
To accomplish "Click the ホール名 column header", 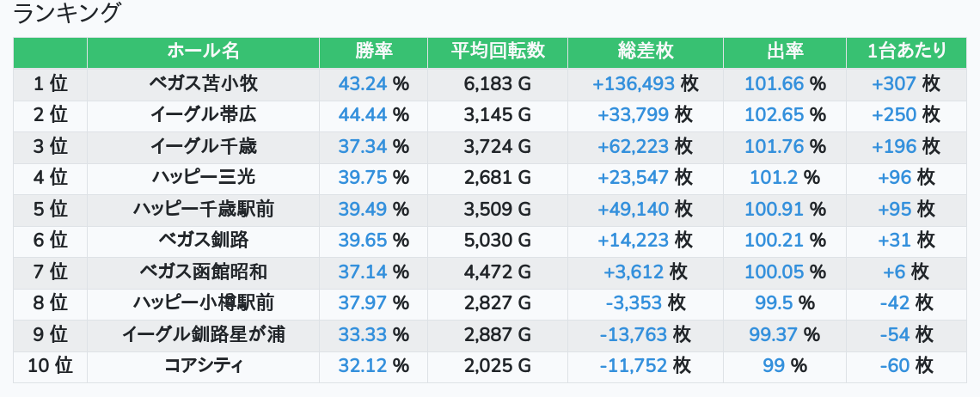I will coord(203,52).
